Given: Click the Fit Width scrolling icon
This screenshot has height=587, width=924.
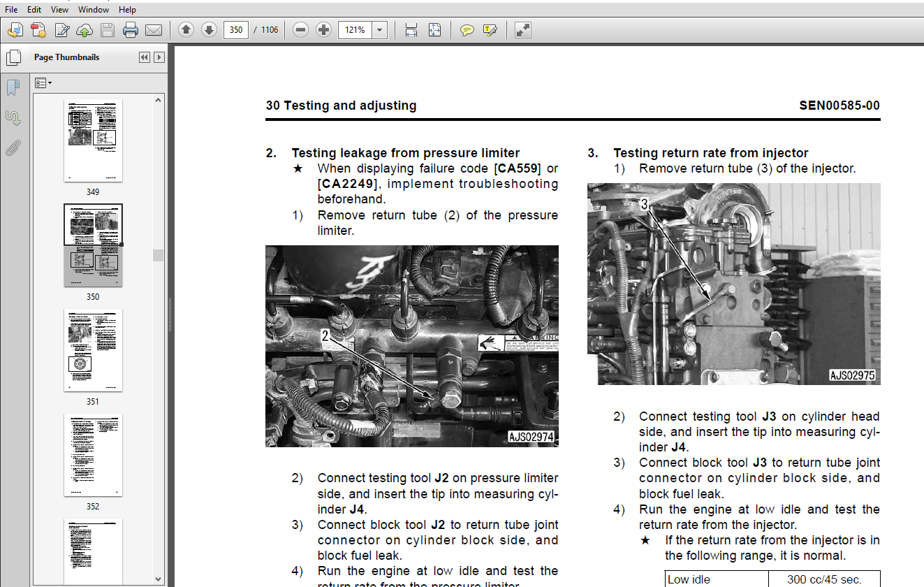Looking at the screenshot, I should pyautogui.click(x=411, y=30).
